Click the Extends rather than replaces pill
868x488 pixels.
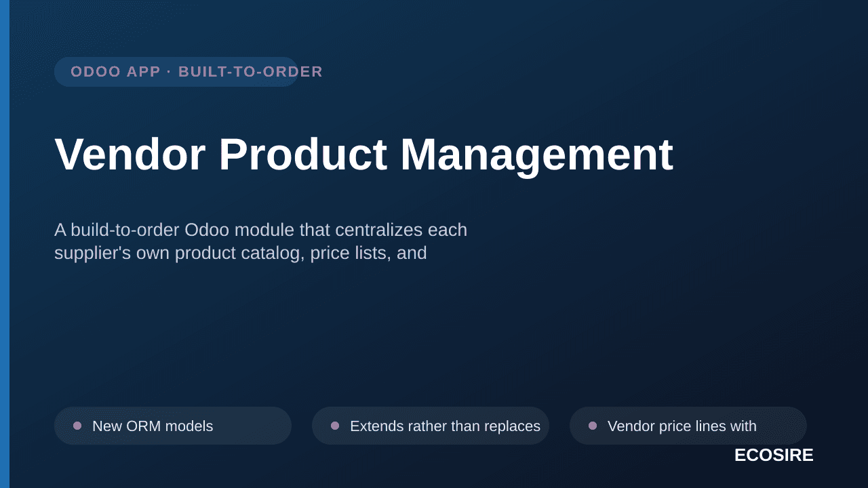(x=431, y=426)
